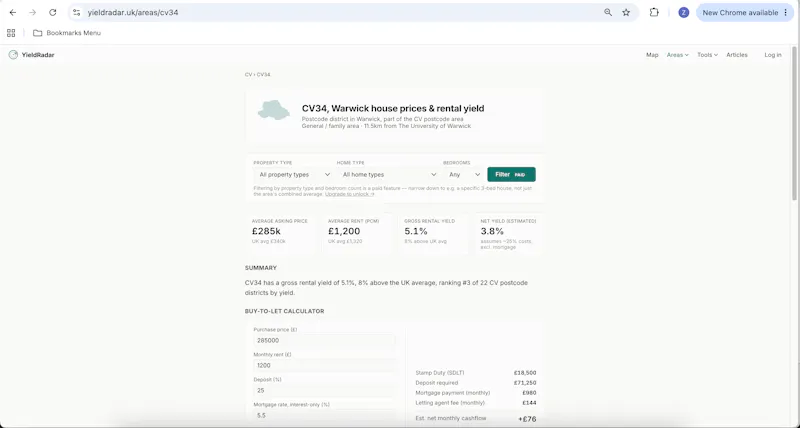This screenshot has height=428, width=800.
Task: Click the Upgrade to unlock link
Action: 349,194
